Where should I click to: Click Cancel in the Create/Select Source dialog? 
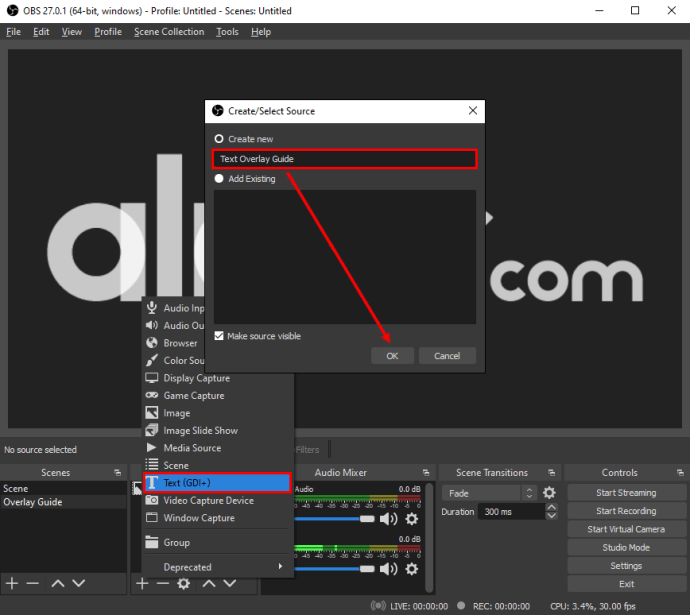(447, 355)
